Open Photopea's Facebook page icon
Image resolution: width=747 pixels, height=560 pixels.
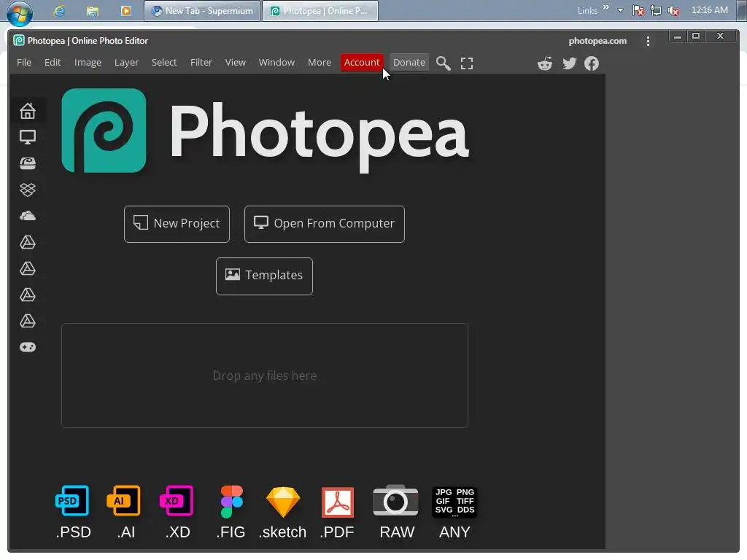(x=592, y=63)
